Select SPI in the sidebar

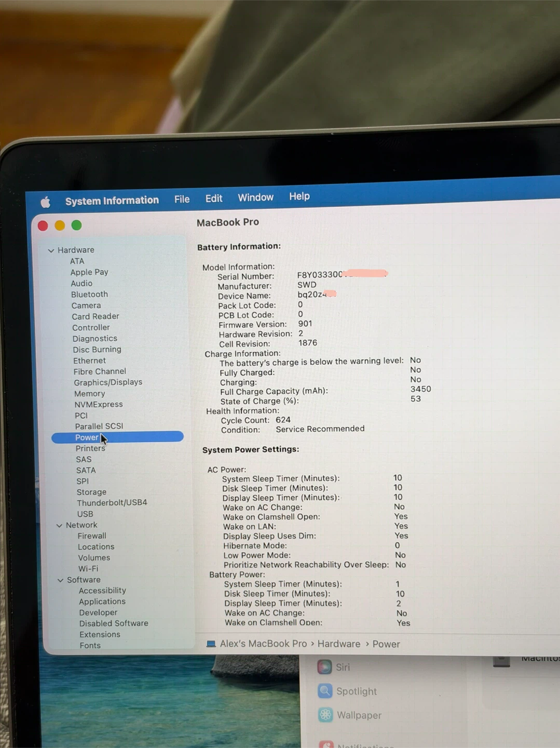tap(83, 482)
